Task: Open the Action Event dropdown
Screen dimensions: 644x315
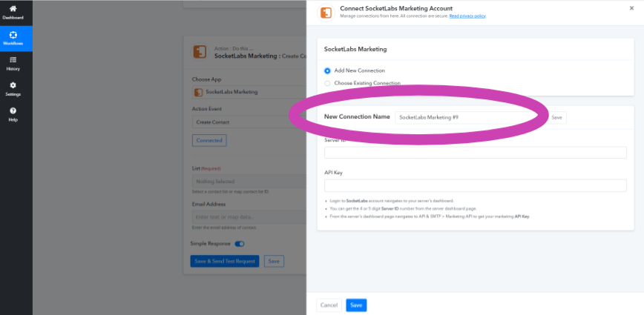Action: [249, 122]
